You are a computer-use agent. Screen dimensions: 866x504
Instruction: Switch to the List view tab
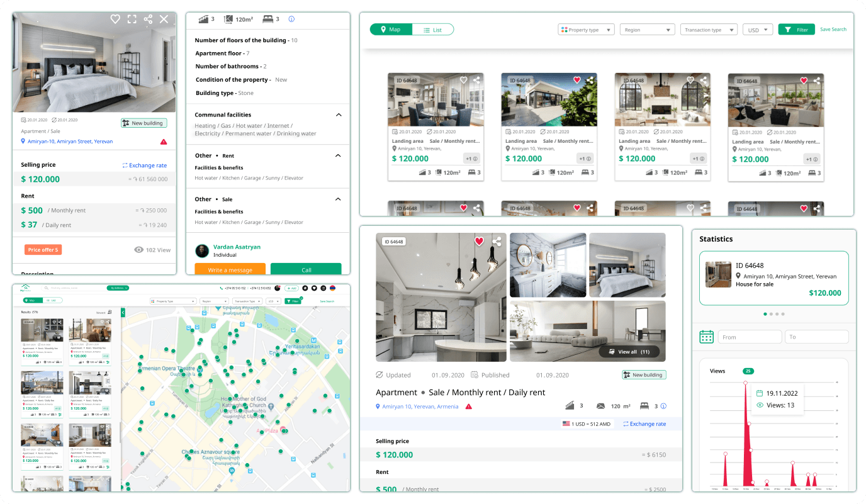pyautogui.click(x=432, y=30)
